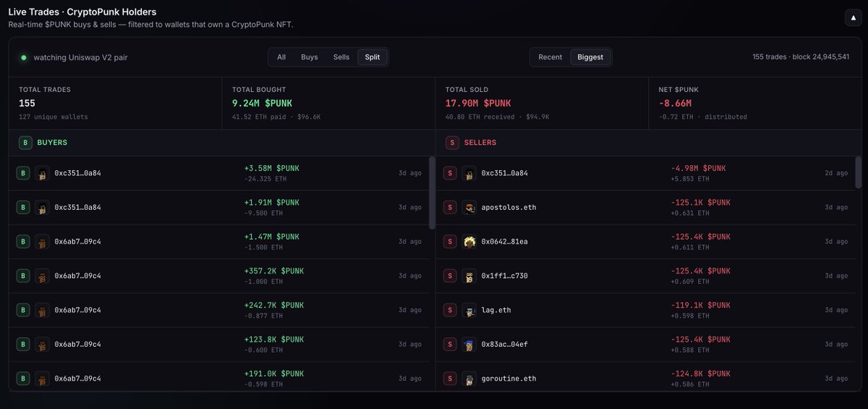Open the punk avatar on the +1.91M buy row

tap(43, 208)
